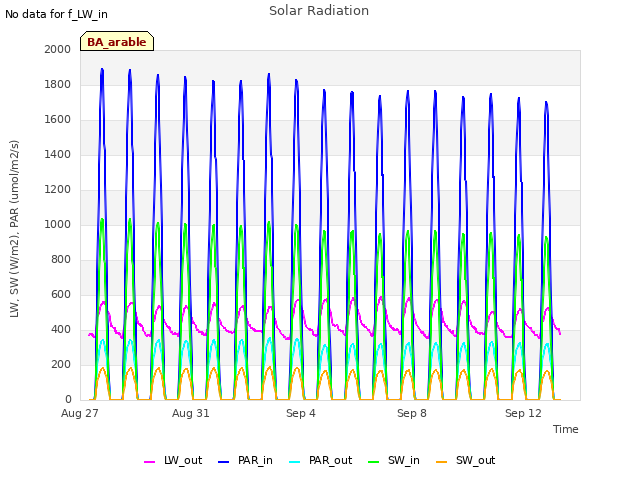Screen dimensions: 640x480
Task: Select the PAR_in legend entry
Action: click(245, 461)
